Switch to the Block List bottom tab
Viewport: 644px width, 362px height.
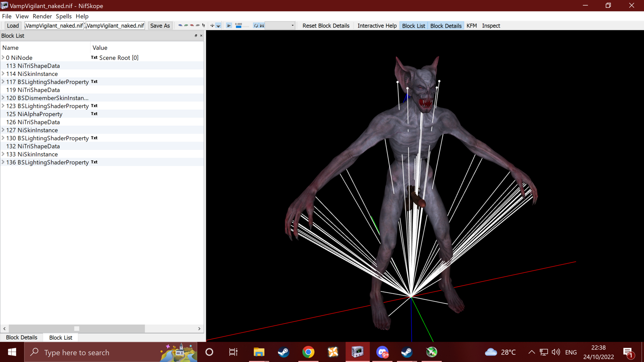click(61, 338)
